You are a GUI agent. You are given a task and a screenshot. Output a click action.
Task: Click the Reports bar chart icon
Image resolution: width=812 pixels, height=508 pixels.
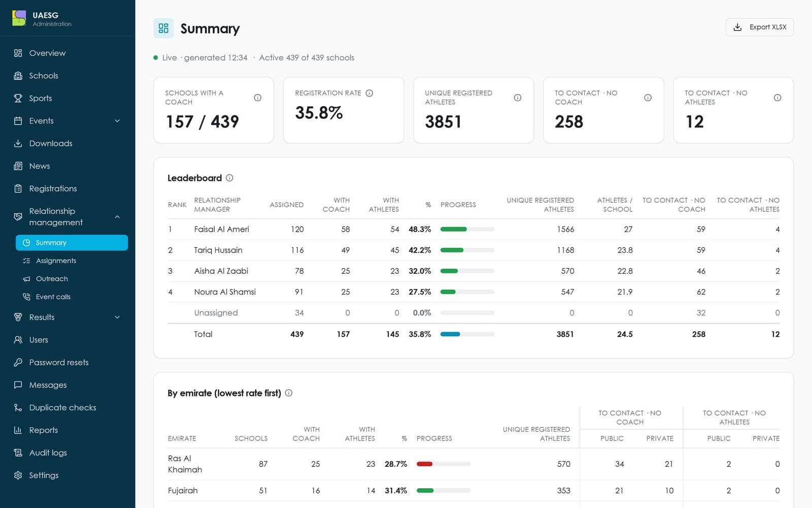pos(18,430)
